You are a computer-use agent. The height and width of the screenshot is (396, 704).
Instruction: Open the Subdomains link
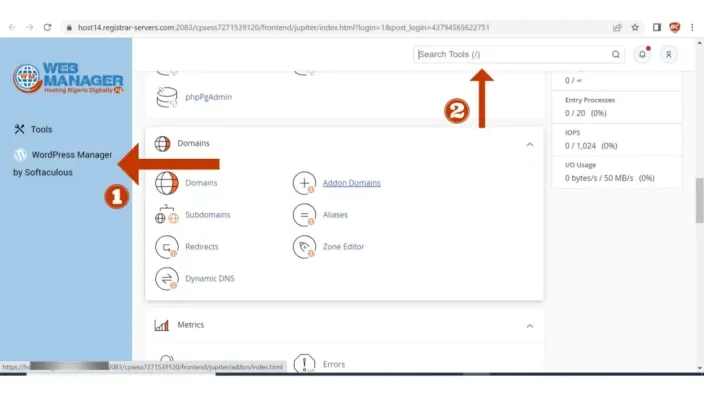(x=207, y=215)
